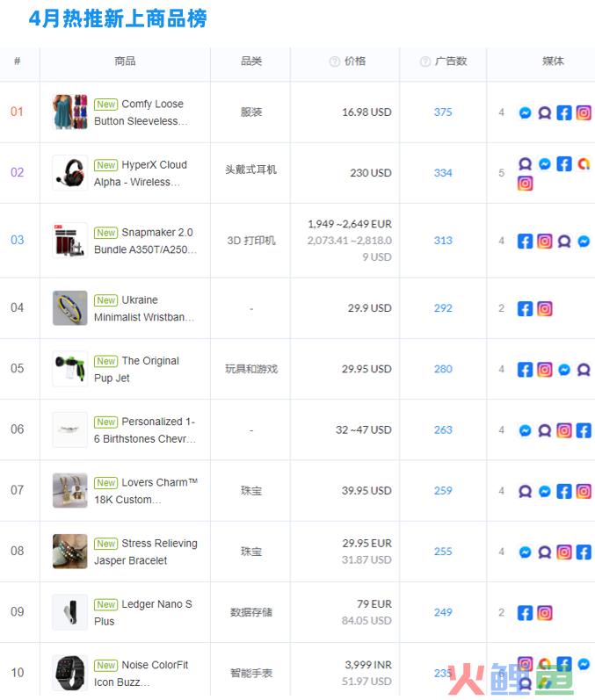Screen dimensions: 595x700
Task: Click the Audience Network icon in Comfy Loose row
Action: (545, 113)
